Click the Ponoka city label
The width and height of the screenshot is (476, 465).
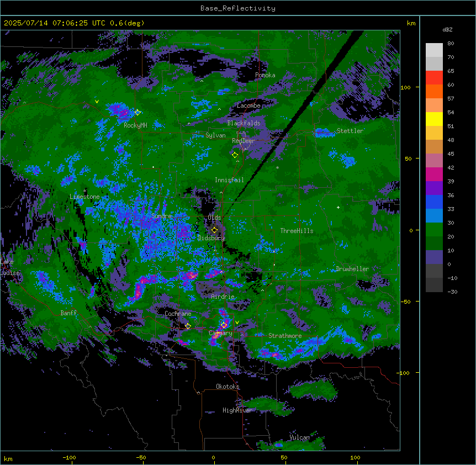(x=265, y=75)
